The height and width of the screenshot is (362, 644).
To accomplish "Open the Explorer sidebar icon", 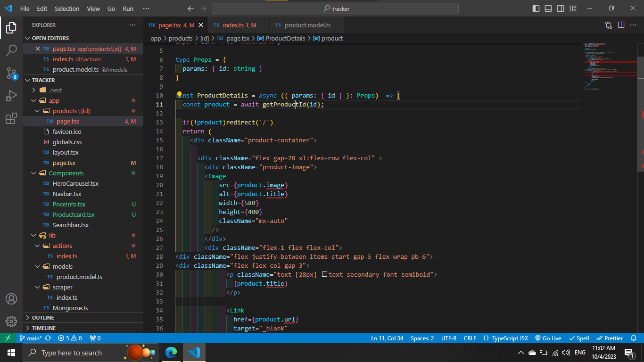I will pyautogui.click(x=11, y=27).
